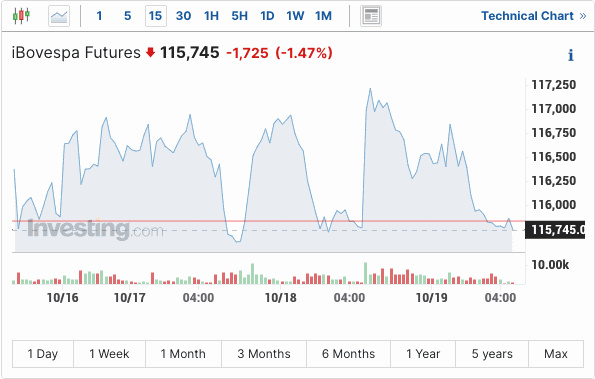Open the Technical Chart link

(x=534, y=16)
